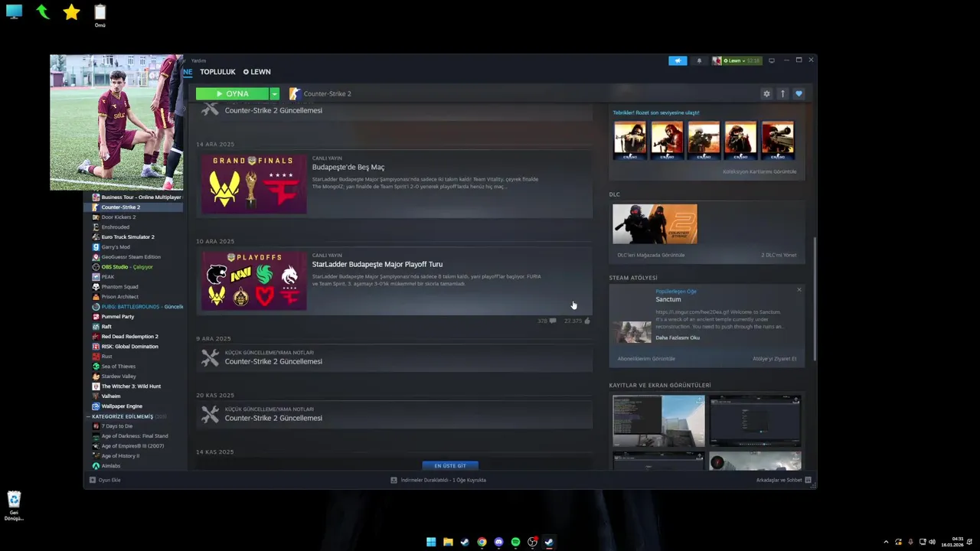This screenshot has height=551, width=980.
Task: Launch the game with OYNA button
Action: 233,93
